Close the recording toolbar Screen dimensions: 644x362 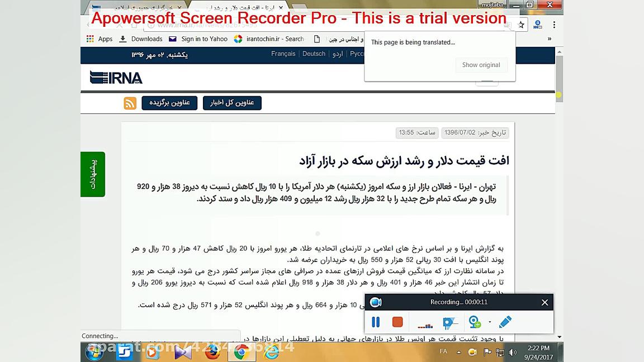pos(544,302)
